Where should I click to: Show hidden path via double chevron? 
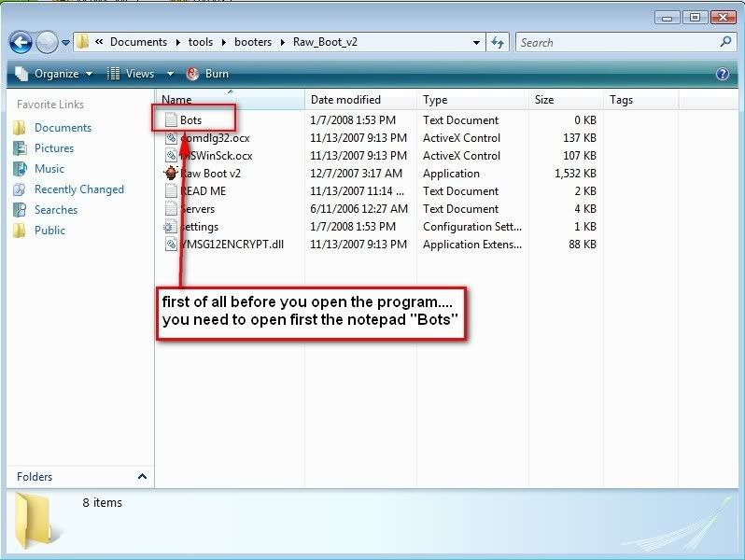point(99,42)
